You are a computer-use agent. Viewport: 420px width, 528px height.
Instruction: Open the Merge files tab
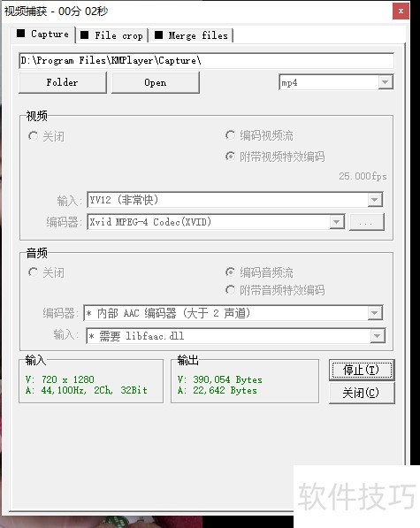192,35
